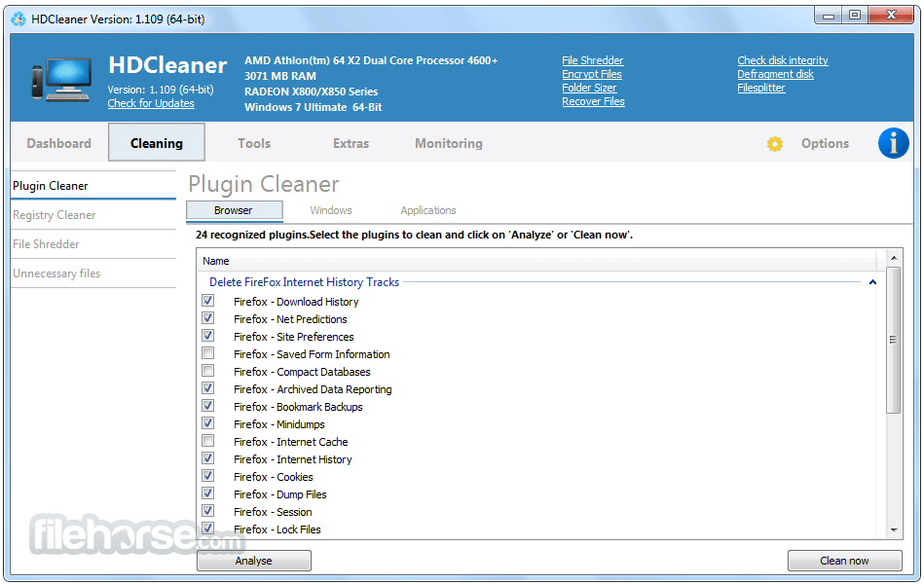Select the Browser sub-tab

(234, 210)
